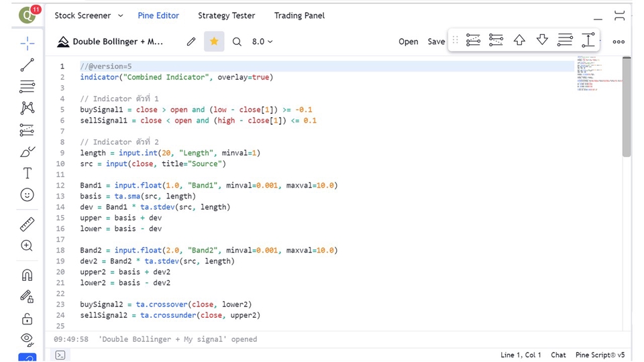Click the vertical measure icon in floating toolbar
644x362 pixels.
coord(588,40)
